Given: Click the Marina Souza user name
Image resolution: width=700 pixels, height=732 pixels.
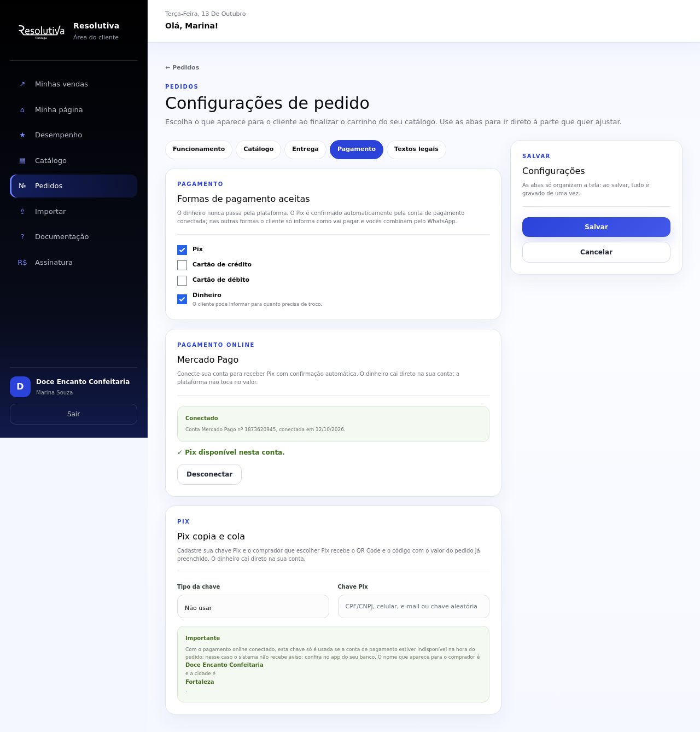Looking at the screenshot, I should [55, 393].
